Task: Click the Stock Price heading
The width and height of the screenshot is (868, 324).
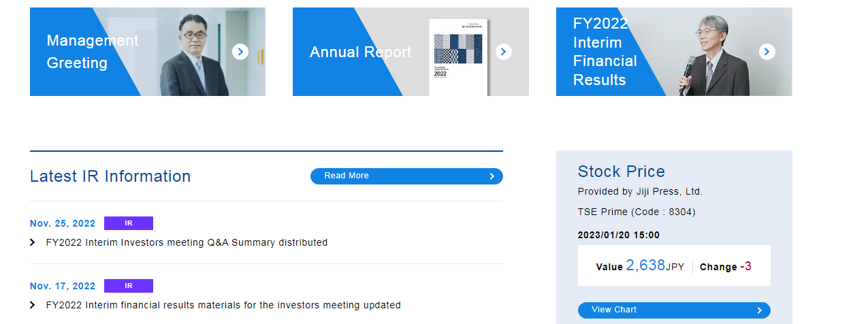Action: pos(621,172)
